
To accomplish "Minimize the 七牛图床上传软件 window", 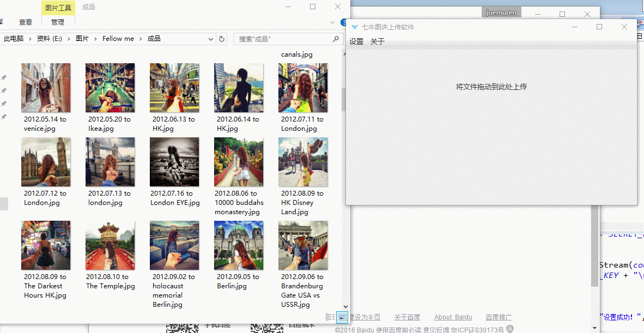I will 575,27.
